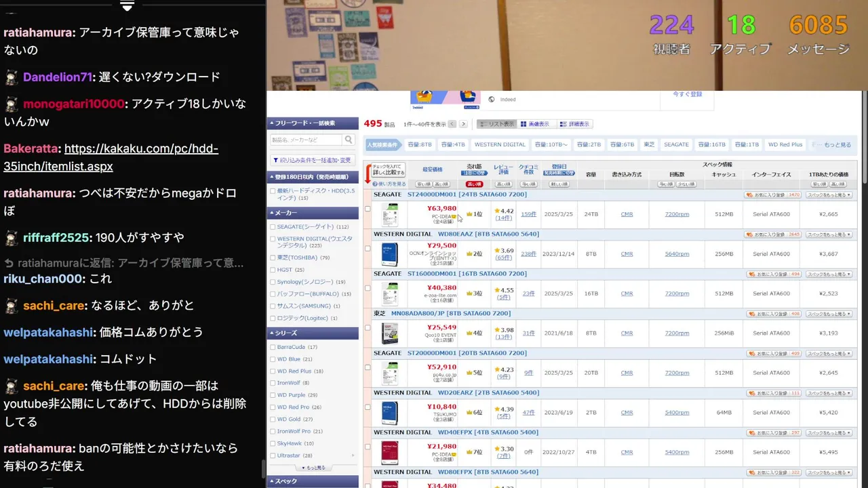Click monogatari10000's avatar icon in chat
The image size is (868, 488).
tap(12, 104)
